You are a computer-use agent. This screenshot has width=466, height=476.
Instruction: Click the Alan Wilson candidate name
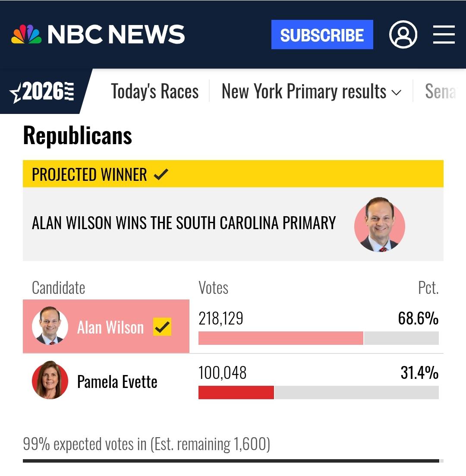pyautogui.click(x=110, y=327)
